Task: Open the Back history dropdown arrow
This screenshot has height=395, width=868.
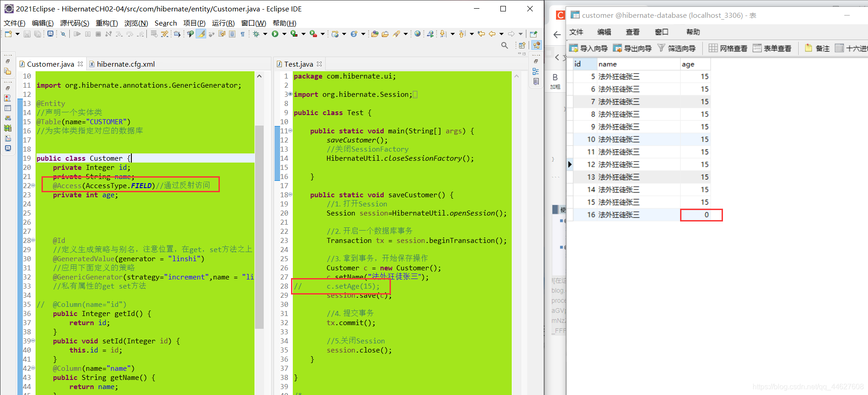Action: point(501,34)
